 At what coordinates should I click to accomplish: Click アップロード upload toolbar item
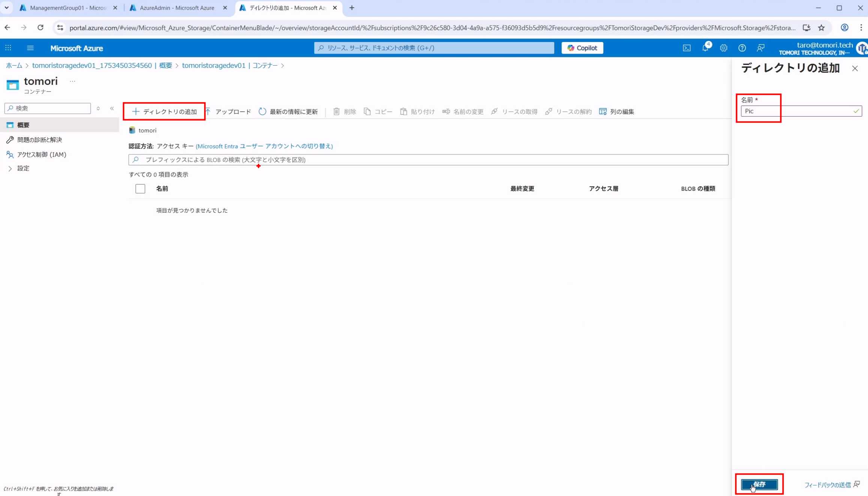click(x=228, y=111)
